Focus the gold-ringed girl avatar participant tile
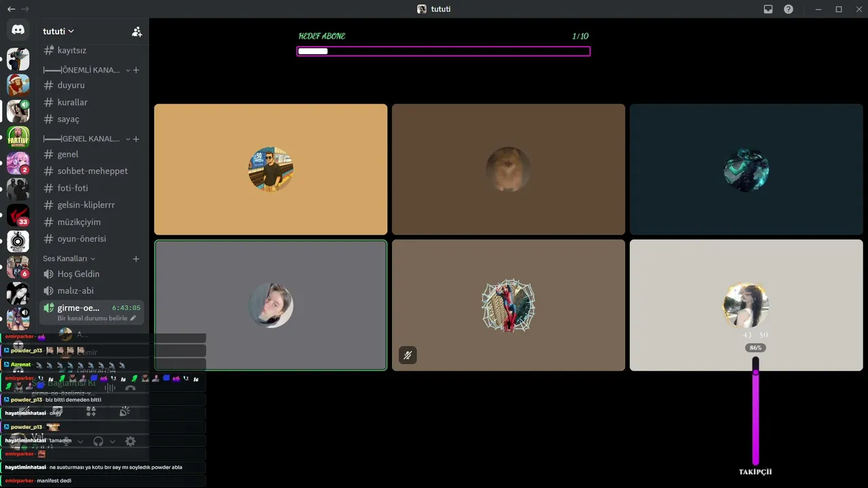This screenshot has height=488, width=868. click(x=747, y=305)
